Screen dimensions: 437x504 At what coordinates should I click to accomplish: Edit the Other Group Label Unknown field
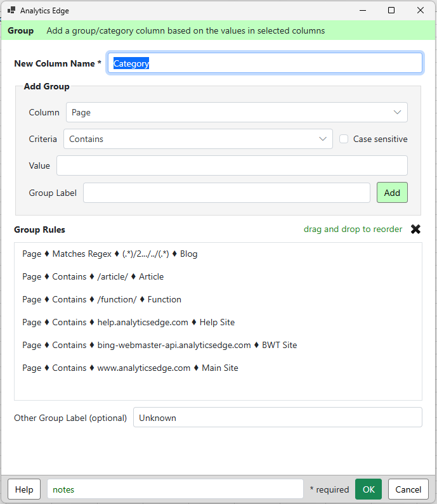[x=278, y=417]
